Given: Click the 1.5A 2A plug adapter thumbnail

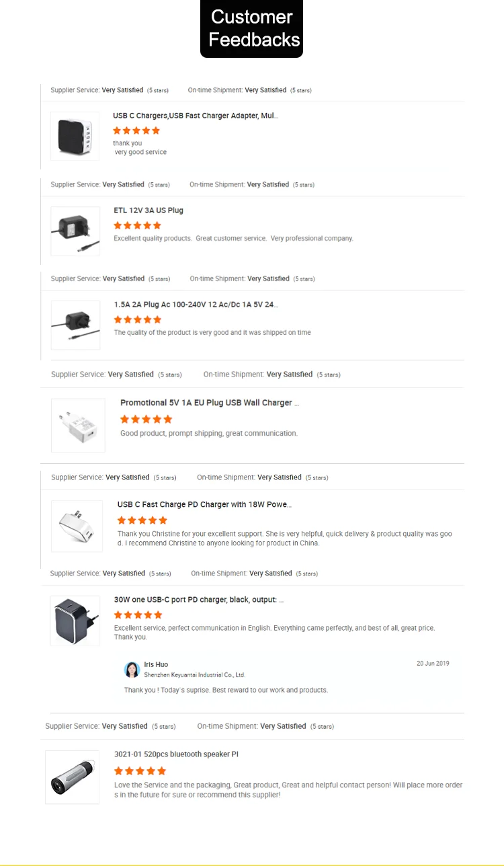Looking at the screenshot, I should 75,325.
